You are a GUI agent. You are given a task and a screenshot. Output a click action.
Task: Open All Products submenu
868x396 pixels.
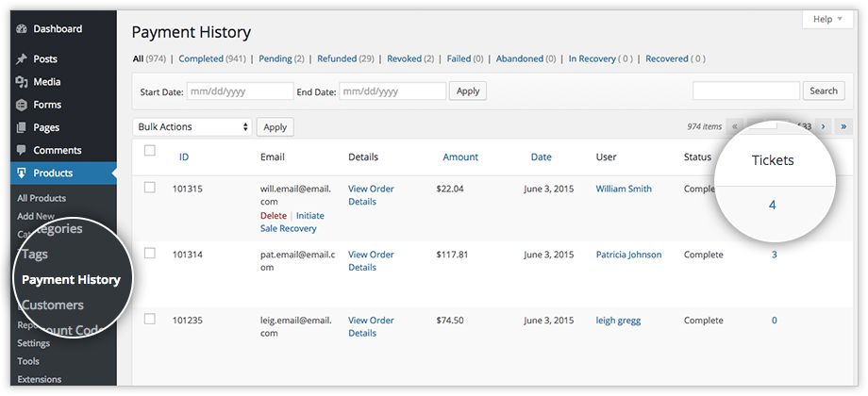pyautogui.click(x=42, y=198)
